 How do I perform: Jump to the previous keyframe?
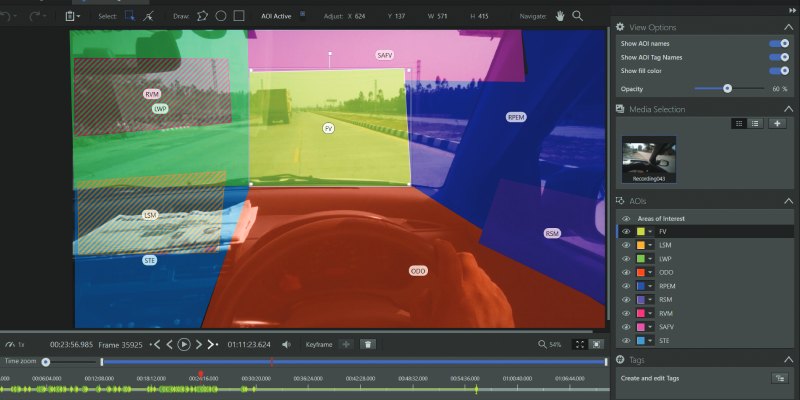pyautogui.click(x=156, y=344)
